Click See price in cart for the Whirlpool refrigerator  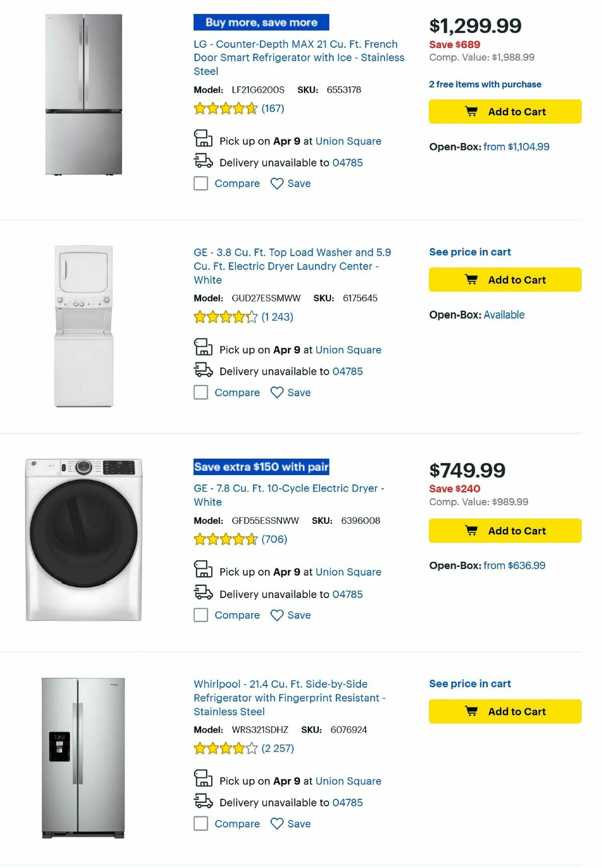[x=470, y=683]
